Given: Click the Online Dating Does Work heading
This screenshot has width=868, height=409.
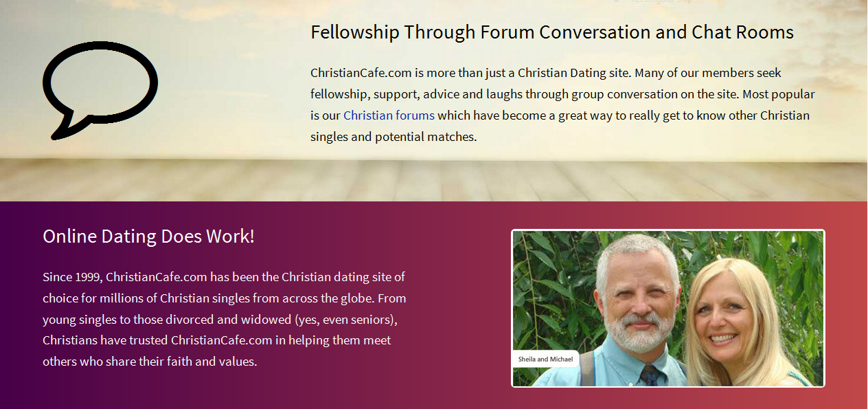Looking at the screenshot, I should tap(148, 236).
